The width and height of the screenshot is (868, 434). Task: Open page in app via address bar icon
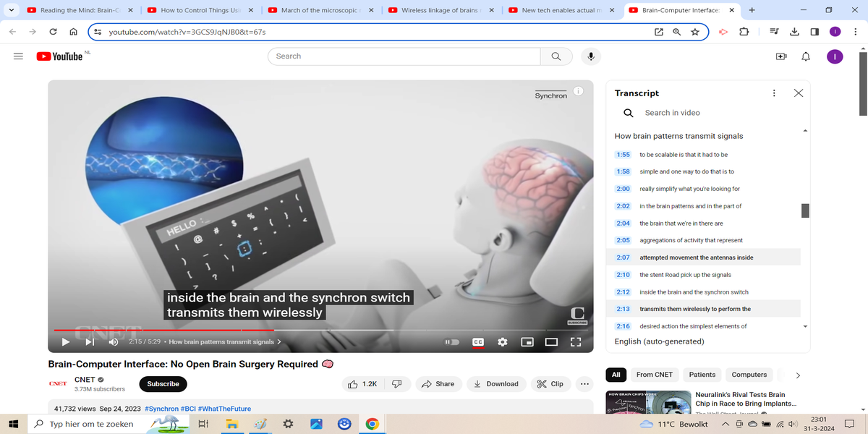pyautogui.click(x=658, y=32)
